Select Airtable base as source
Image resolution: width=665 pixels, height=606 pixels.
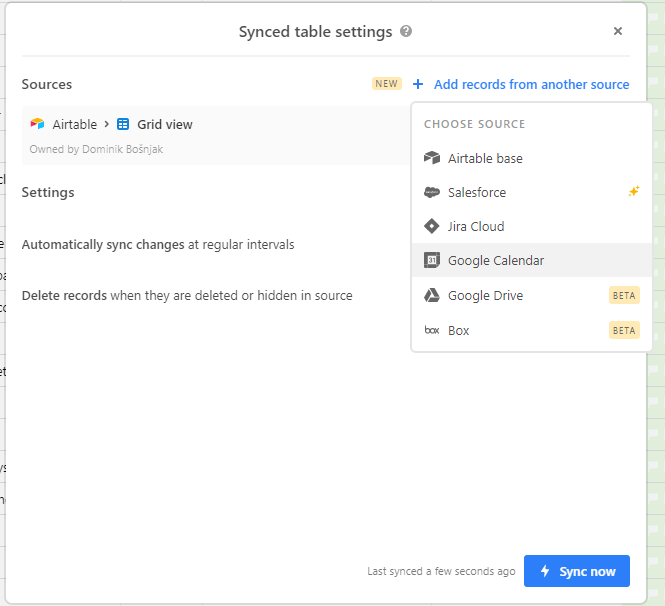coord(531,158)
